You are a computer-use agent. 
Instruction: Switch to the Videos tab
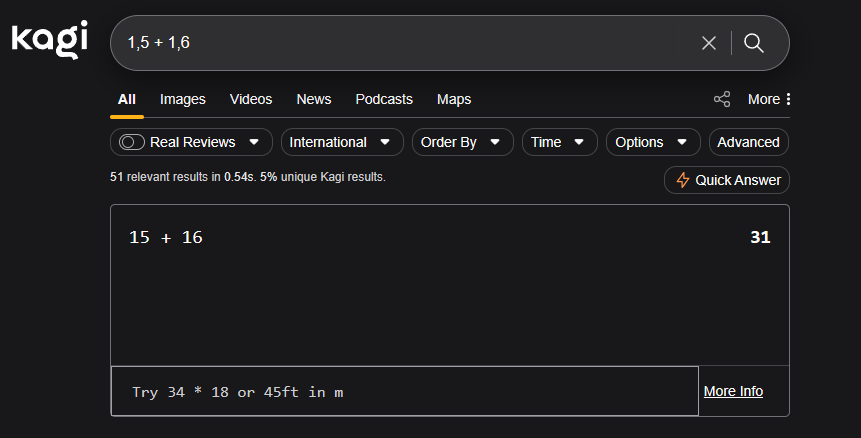click(x=251, y=99)
